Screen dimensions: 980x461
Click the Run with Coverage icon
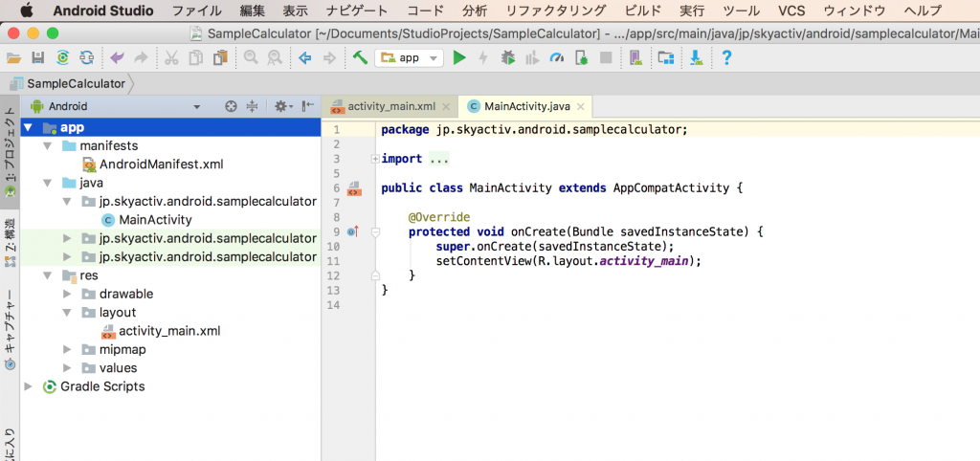click(x=532, y=58)
